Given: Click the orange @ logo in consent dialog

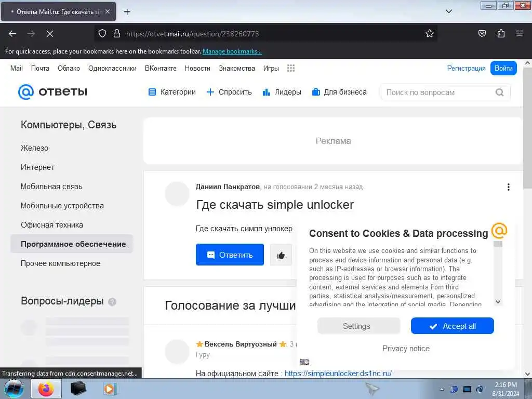Looking at the screenshot, I should (x=499, y=231).
